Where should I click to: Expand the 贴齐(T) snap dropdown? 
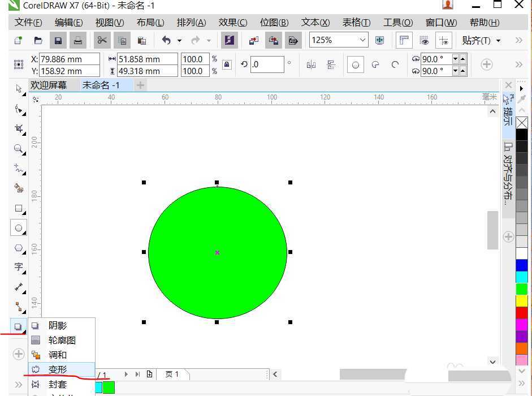[481, 40]
